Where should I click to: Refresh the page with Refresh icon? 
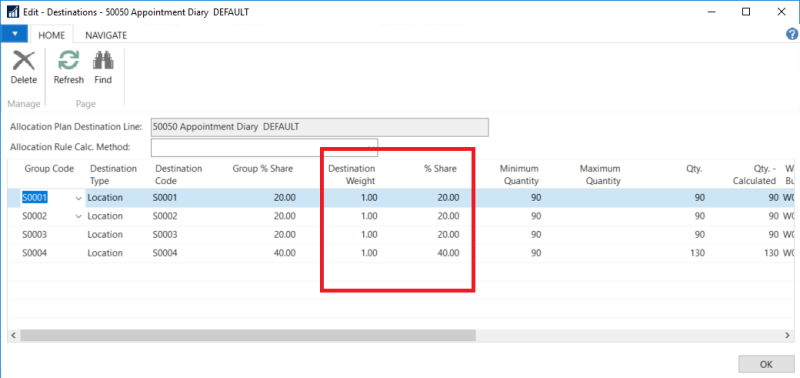(68, 61)
